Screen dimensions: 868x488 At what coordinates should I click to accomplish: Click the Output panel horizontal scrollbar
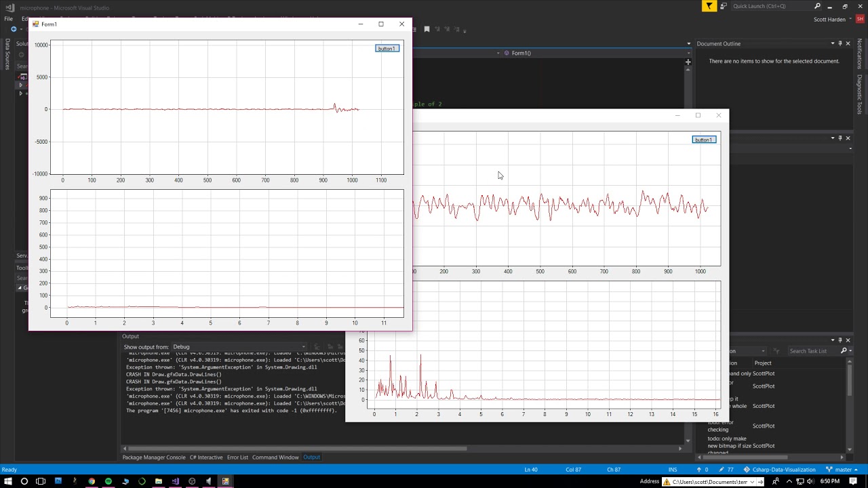(x=297, y=448)
